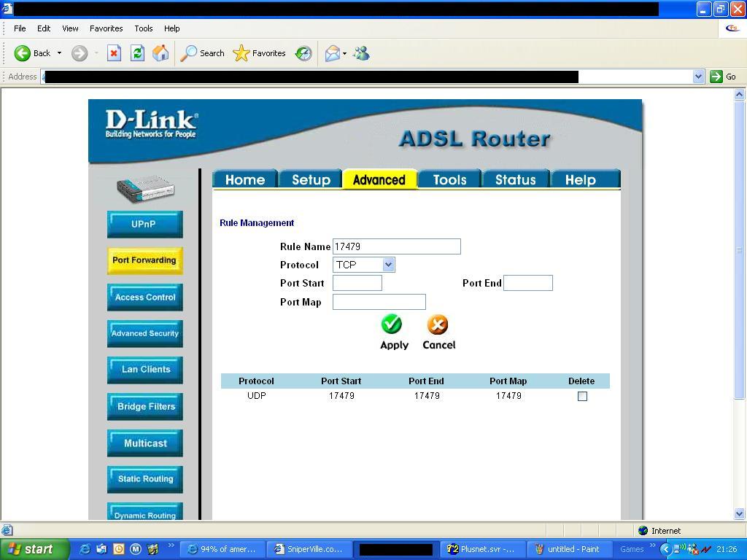The width and height of the screenshot is (747, 560).
Task: Switch to the Setup tab
Action: [x=311, y=179]
